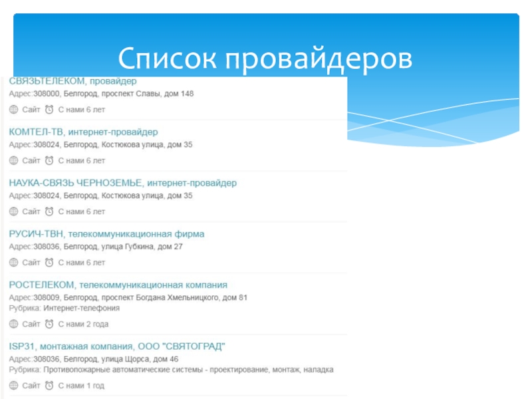
Task: Open the РУСИЧ-ТВН, телекоммуникационная фирма link
Action: click(x=106, y=234)
